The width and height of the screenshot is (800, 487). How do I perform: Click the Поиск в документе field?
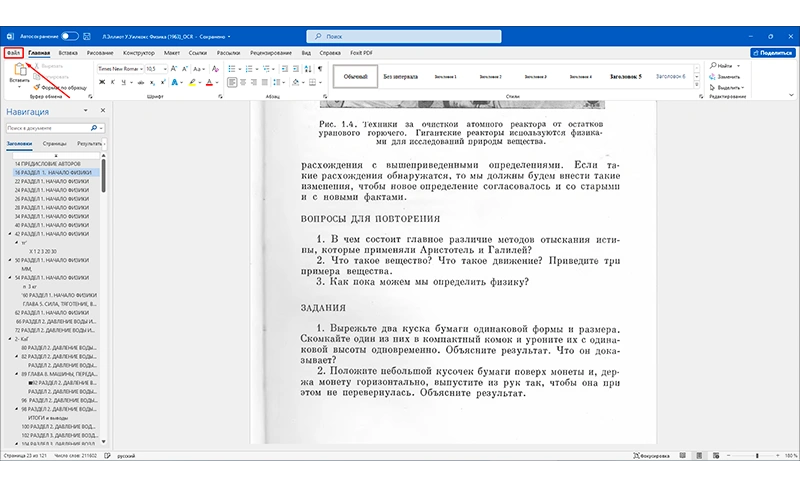55,128
